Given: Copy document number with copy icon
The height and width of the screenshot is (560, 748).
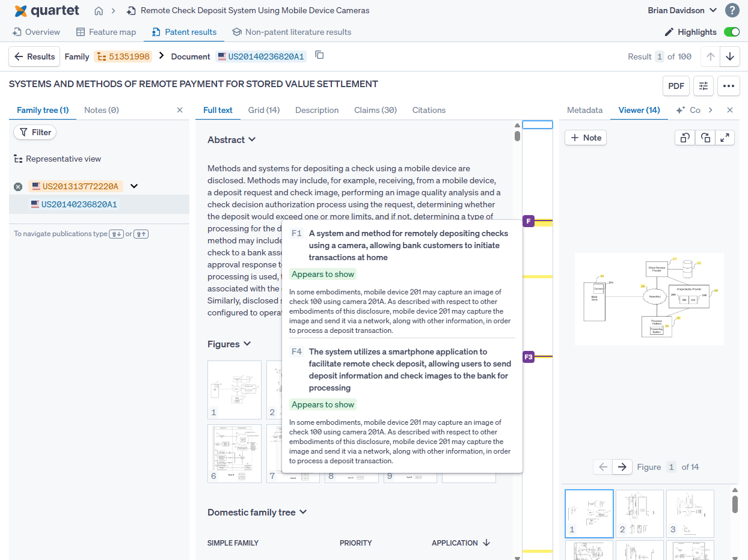Looking at the screenshot, I should click(319, 55).
